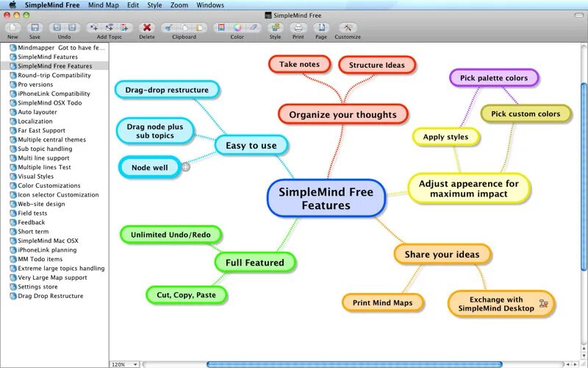The width and height of the screenshot is (588, 368).
Task: Open the Style menu
Action: click(x=154, y=5)
